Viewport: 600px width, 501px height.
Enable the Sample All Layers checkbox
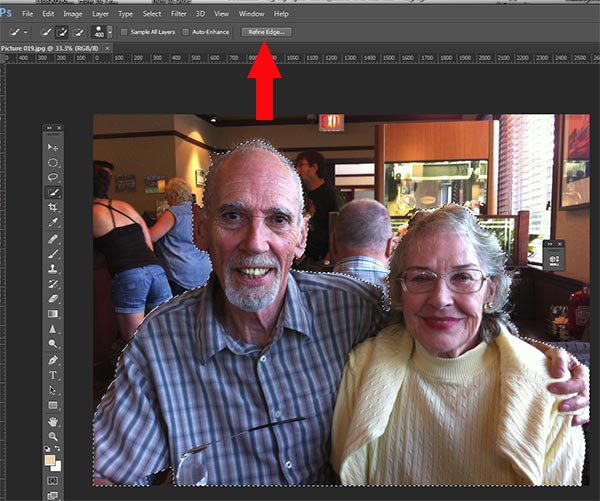tap(124, 32)
